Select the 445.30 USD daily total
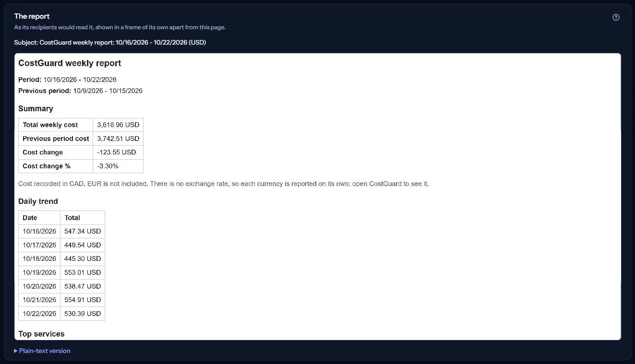 point(83,258)
